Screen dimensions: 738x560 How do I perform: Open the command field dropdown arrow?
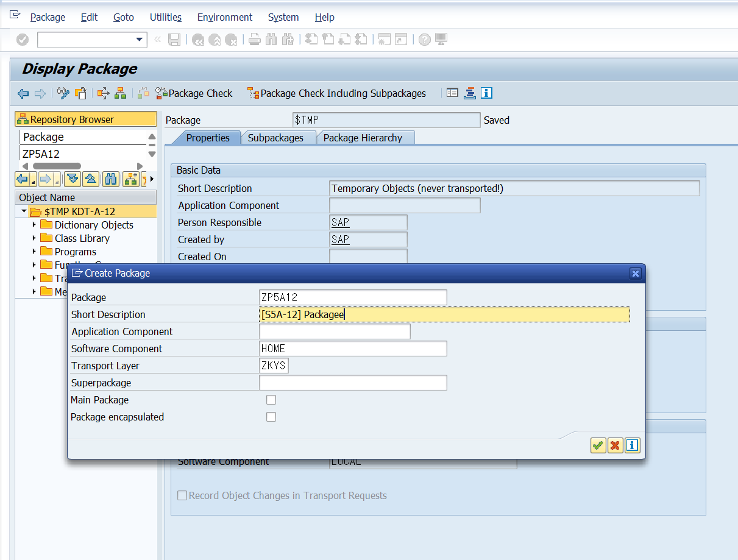pyautogui.click(x=139, y=40)
